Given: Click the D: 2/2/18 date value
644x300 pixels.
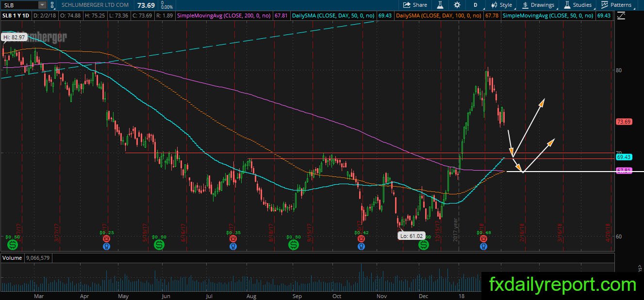Looking at the screenshot, I should click(x=44, y=16).
